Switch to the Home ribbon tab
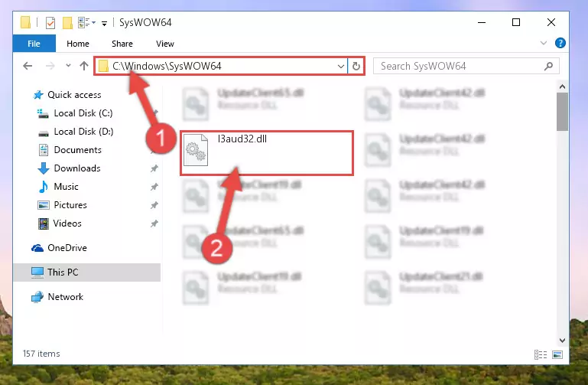This screenshot has width=588, height=385. pos(78,44)
